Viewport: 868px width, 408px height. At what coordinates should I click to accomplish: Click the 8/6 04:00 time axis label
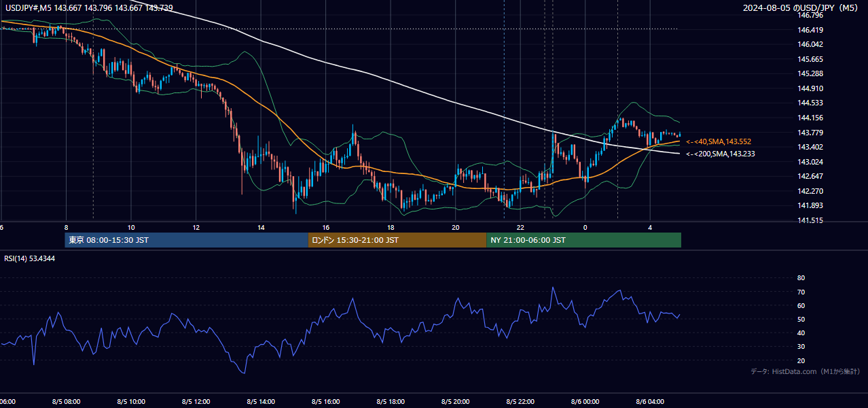(650, 401)
